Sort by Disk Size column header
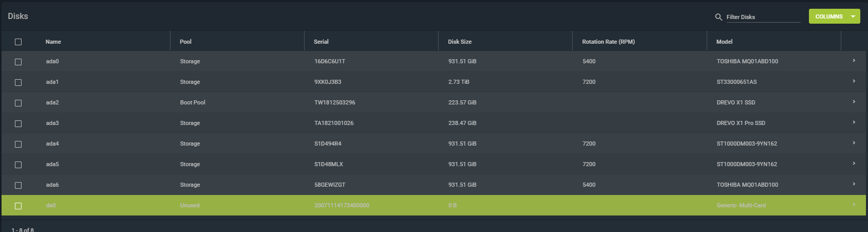 coord(460,42)
